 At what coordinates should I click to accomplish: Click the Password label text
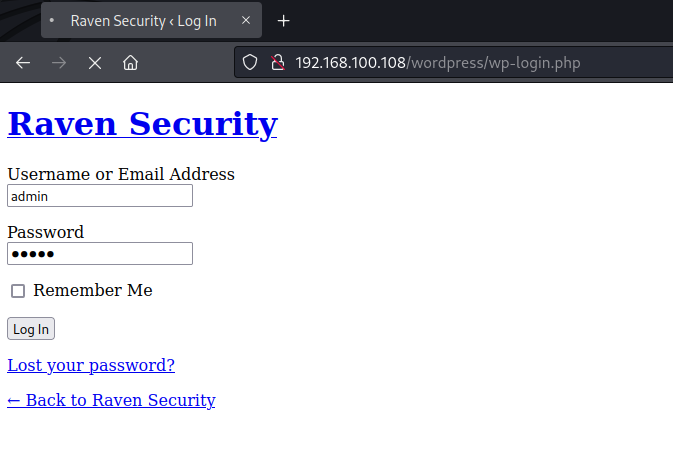[x=45, y=232]
